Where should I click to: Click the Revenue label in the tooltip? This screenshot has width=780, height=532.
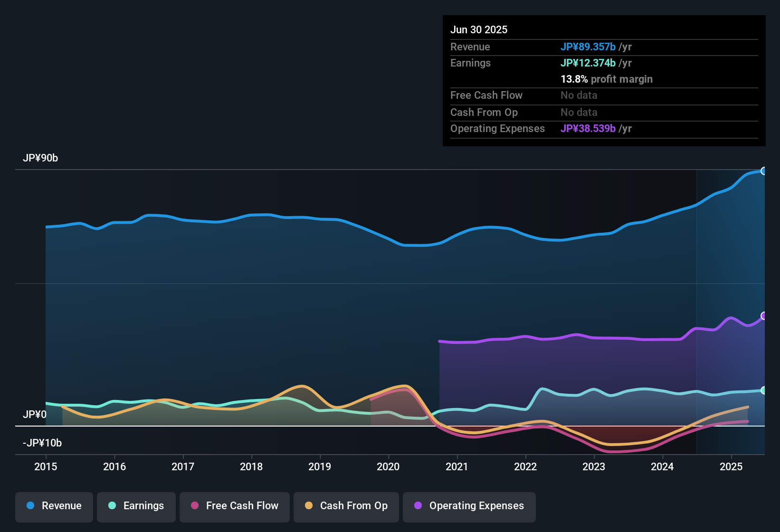click(470, 47)
